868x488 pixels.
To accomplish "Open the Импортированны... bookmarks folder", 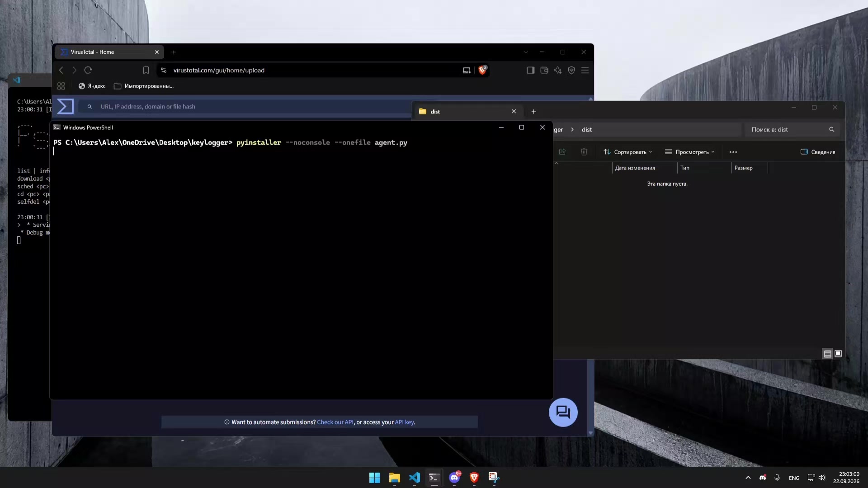I will coord(144,86).
